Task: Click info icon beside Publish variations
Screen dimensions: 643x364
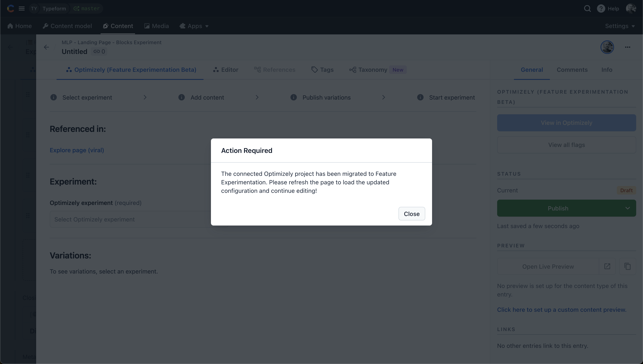Action: (293, 97)
